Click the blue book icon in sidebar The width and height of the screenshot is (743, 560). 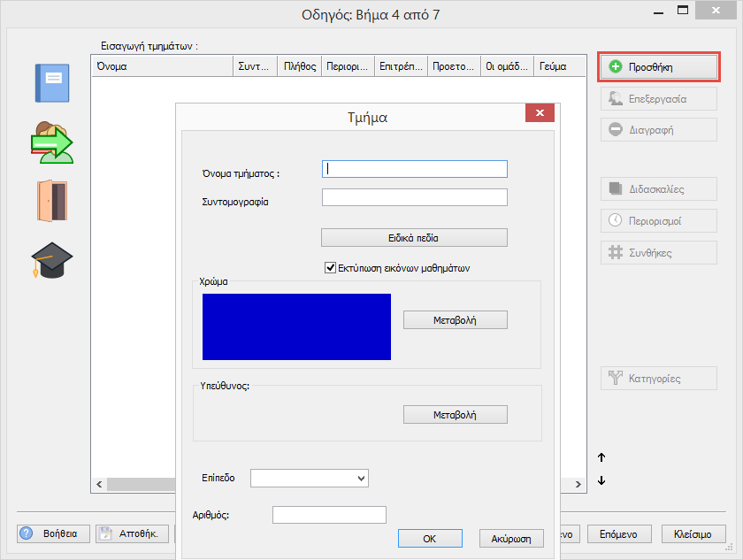coord(50,85)
